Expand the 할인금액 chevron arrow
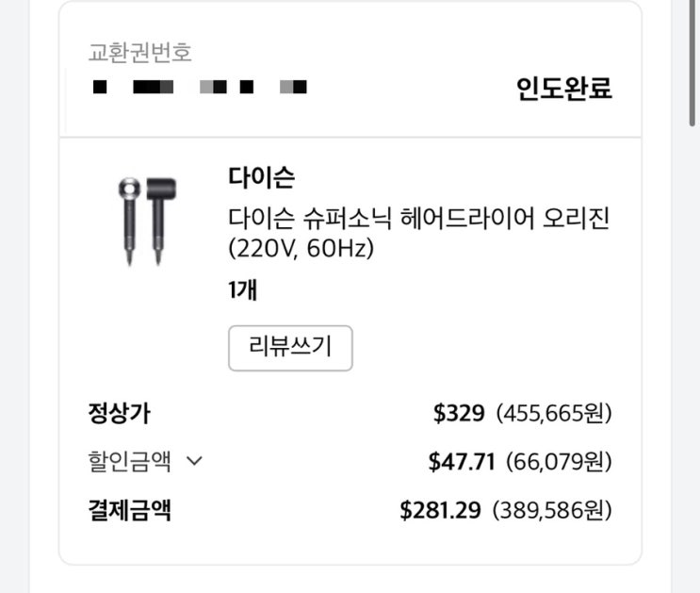The image size is (700, 593). tap(195, 461)
